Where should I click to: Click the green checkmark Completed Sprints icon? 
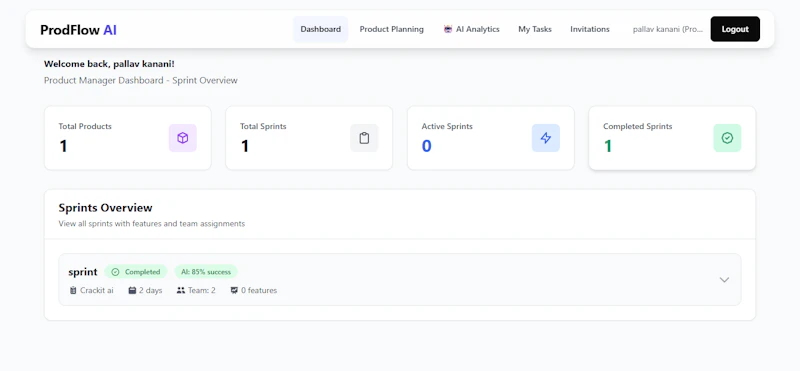pos(727,138)
